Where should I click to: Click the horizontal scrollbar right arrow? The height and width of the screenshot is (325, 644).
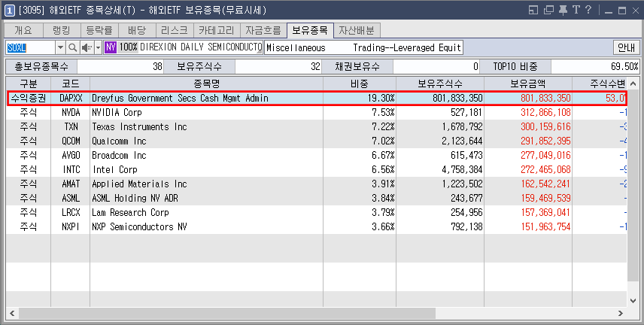point(621,314)
